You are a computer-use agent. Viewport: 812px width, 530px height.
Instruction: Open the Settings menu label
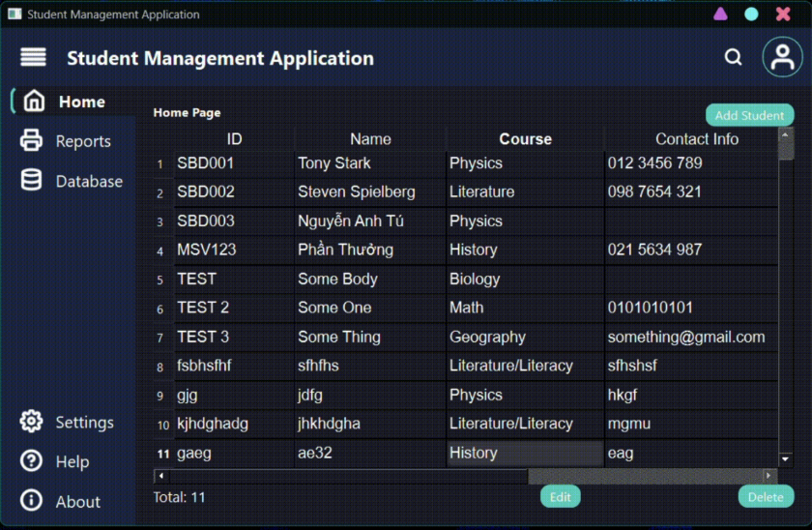click(84, 423)
